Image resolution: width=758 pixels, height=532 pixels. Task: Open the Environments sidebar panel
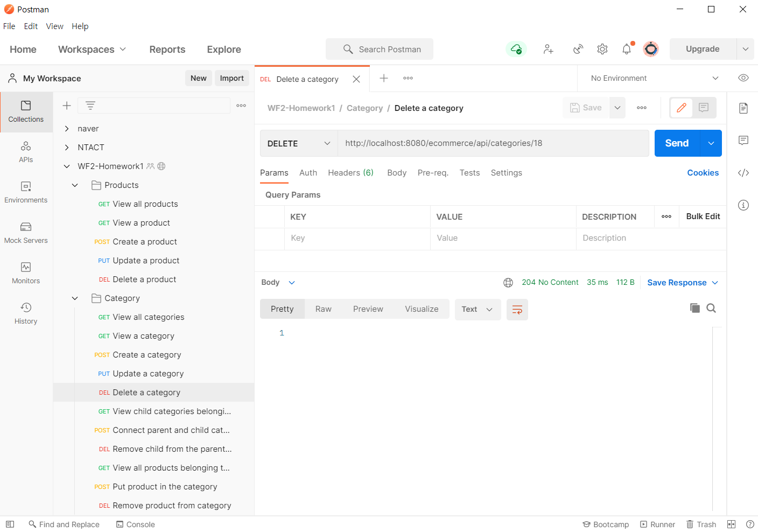26,193
